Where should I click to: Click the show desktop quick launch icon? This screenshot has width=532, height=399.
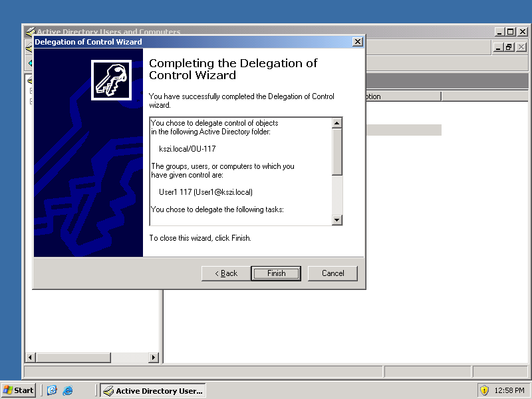pos(52,390)
